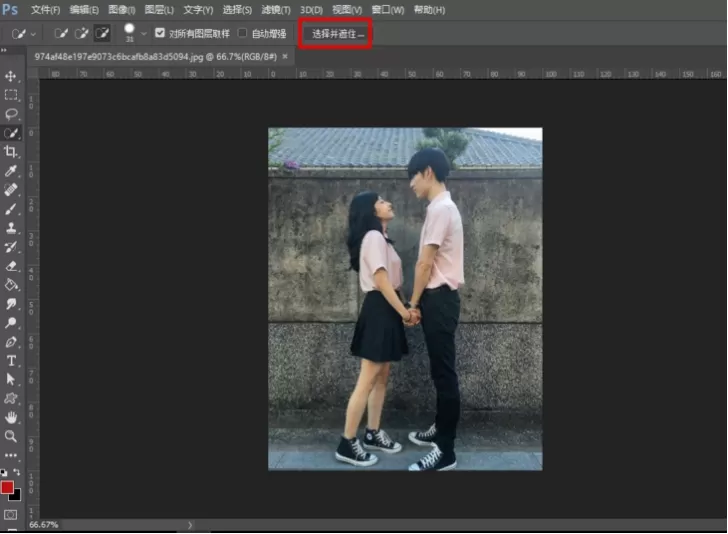Select the Eyedropper tool
The height and width of the screenshot is (534, 728).
11,171
